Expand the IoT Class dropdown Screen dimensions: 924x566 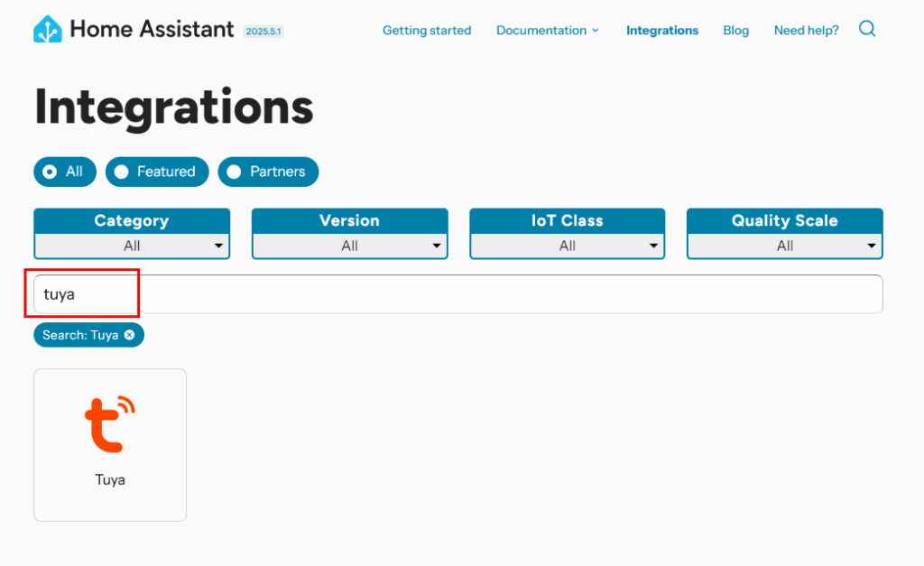pyautogui.click(x=567, y=246)
